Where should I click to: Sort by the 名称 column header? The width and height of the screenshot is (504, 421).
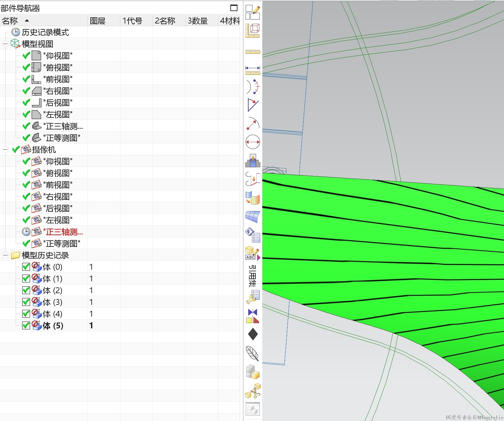[44, 21]
